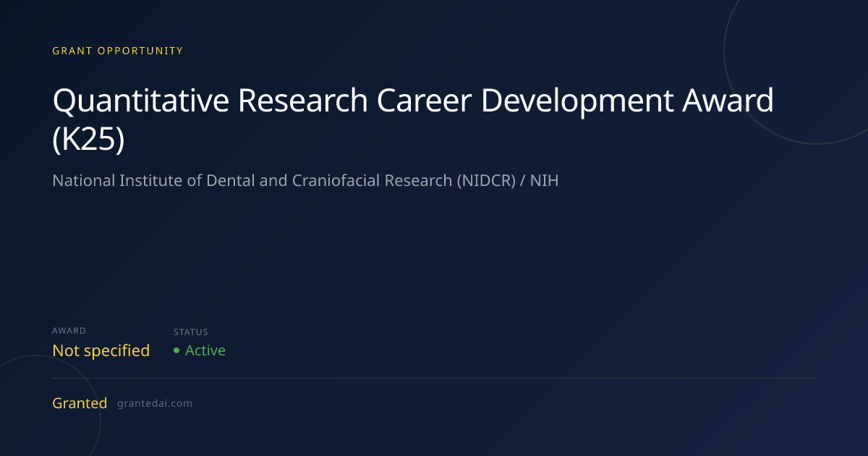Open the grantedai.com link

coord(155,404)
